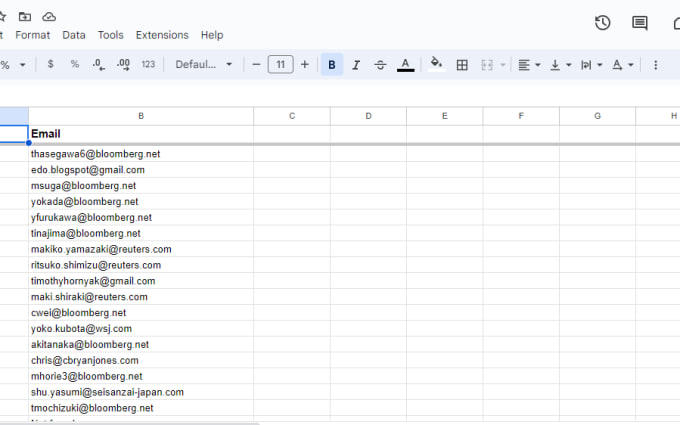Select column F header
Image resolution: width=680 pixels, height=425 pixels.
(x=521, y=116)
